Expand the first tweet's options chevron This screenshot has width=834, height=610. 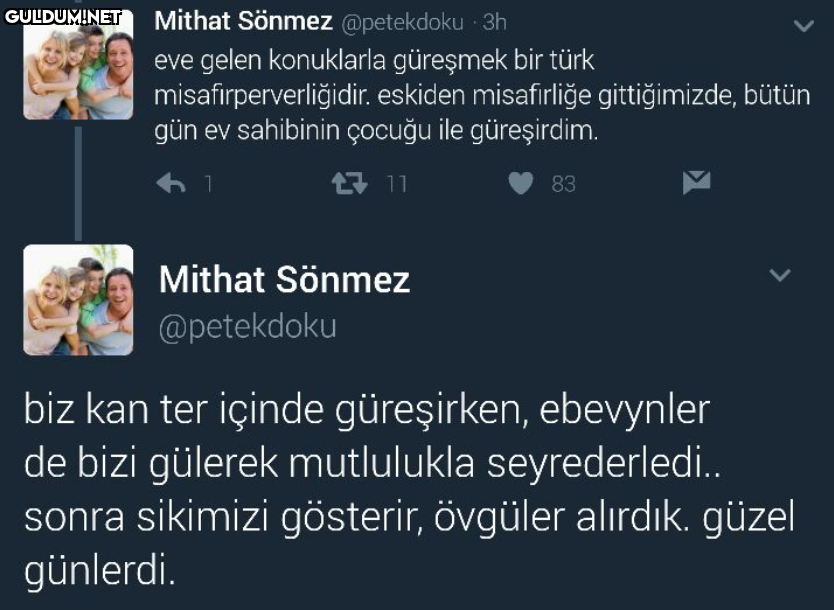pyautogui.click(x=804, y=26)
